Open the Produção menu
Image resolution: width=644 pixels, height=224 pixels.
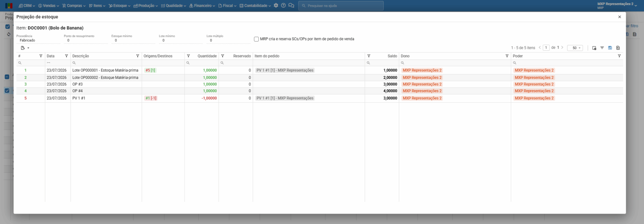coord(146,6)
